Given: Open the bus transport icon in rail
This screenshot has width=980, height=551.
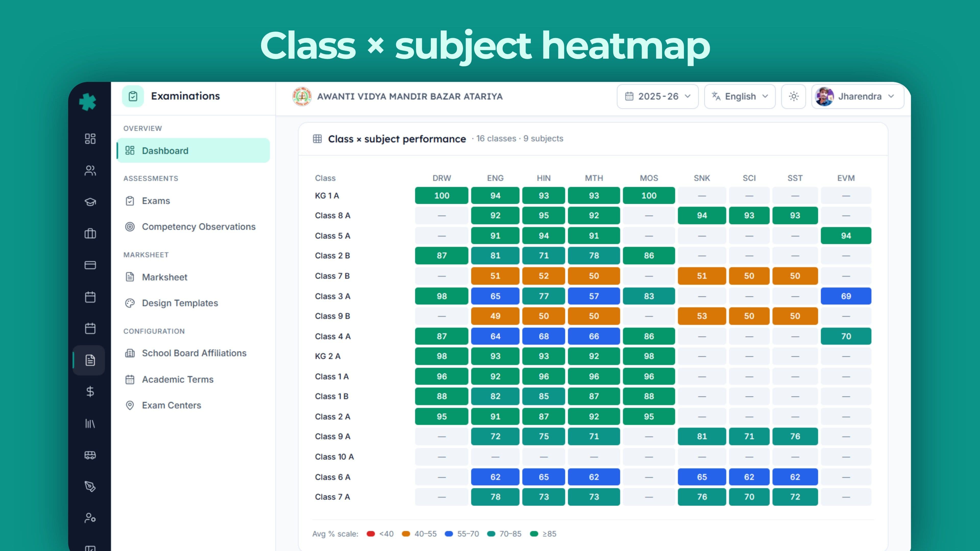Looking at the screenshot, I should 90,455.
